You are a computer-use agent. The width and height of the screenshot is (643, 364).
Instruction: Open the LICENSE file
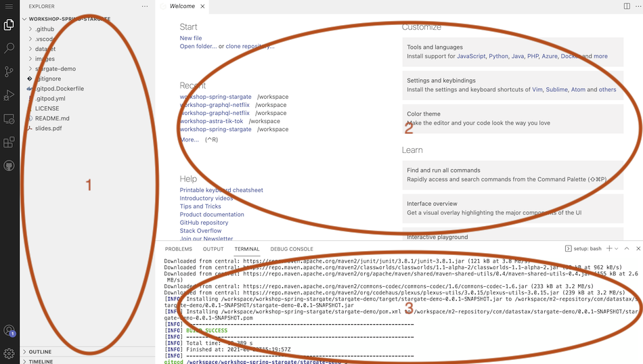[x=87, y=108]
